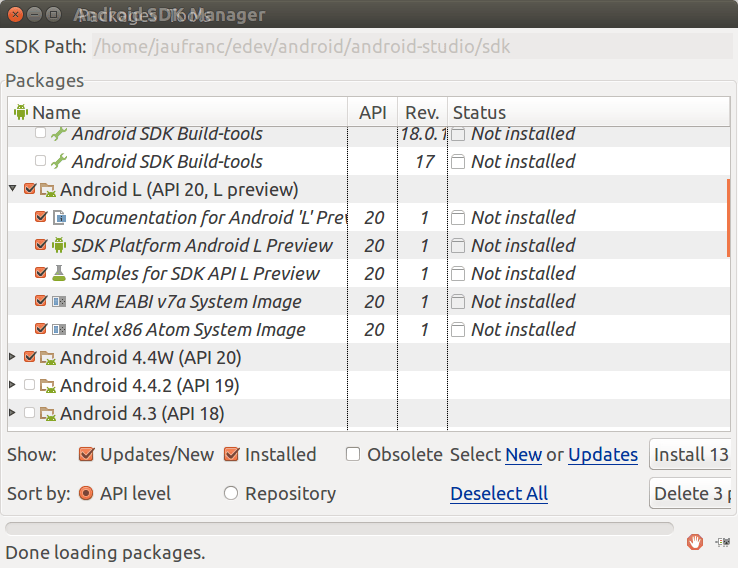The width and height of the screenshot is (738, 568).
Task: Close the Android SDK Manager window
Action: click(x=15, y=15)
